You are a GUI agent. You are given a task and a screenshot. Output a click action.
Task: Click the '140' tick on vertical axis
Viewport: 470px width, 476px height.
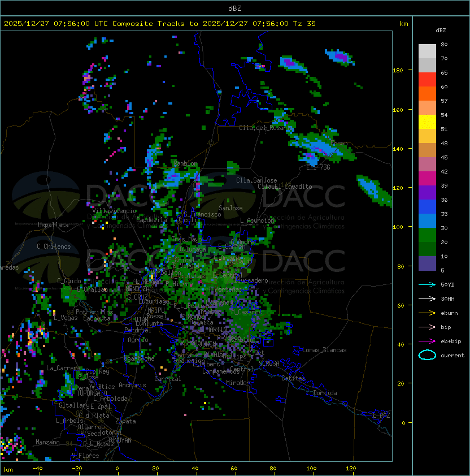pos(398,149)
